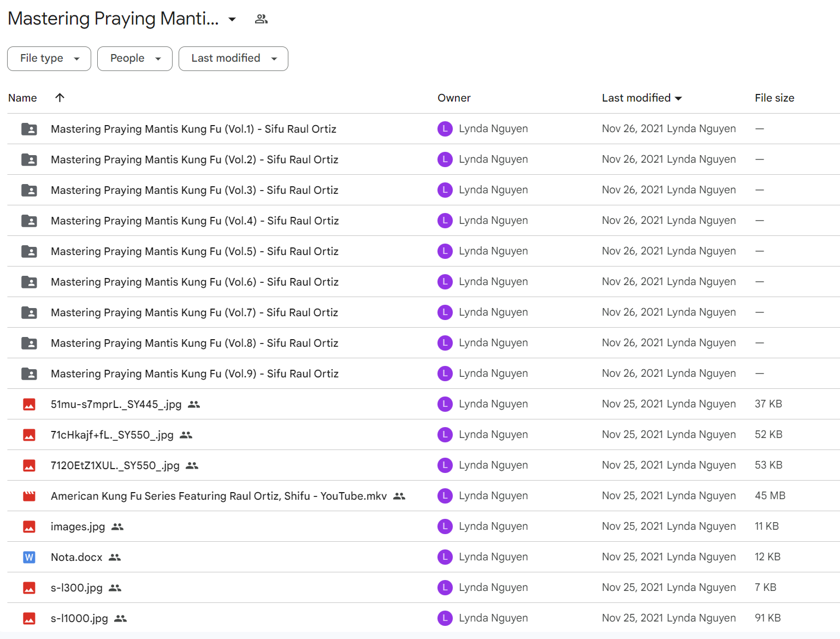Click the File size column header
Viewport: 840px width, 639px height.
coord(774,98)
